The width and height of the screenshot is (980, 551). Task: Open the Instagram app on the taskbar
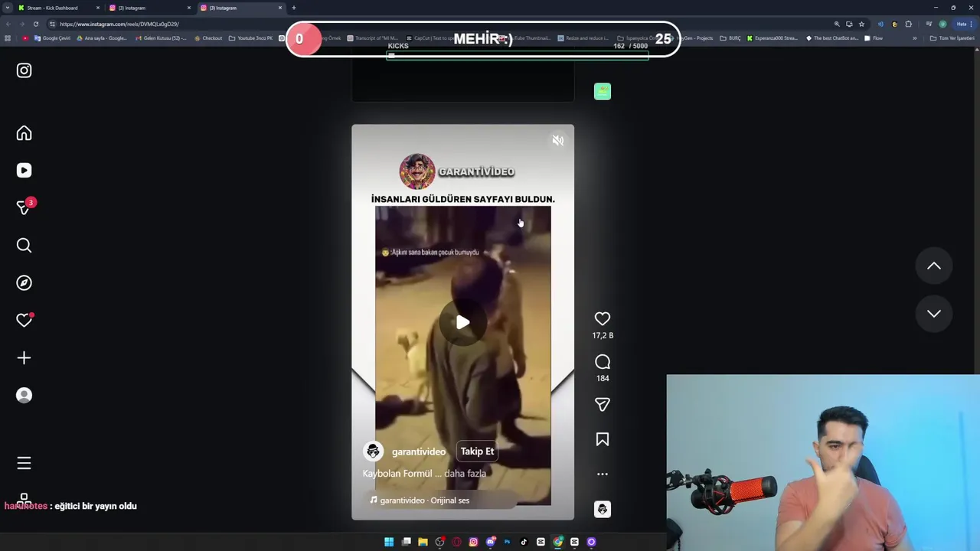473,542
